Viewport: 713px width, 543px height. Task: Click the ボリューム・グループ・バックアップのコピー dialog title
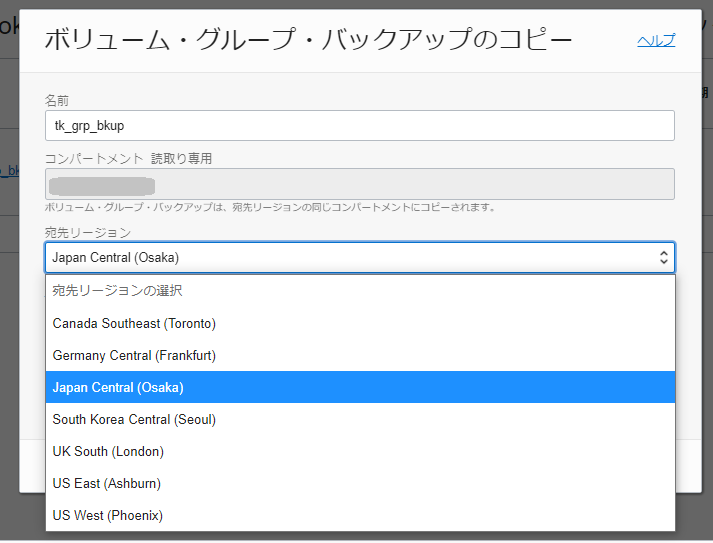[x=308, y=40]
